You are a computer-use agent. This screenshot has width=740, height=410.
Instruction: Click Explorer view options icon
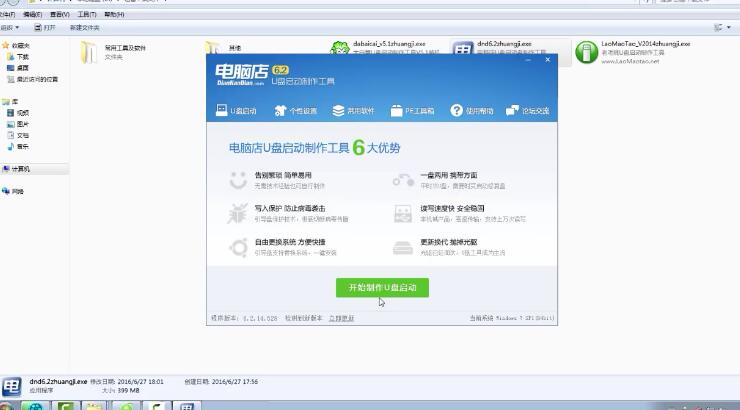click(x=718, y=28)
